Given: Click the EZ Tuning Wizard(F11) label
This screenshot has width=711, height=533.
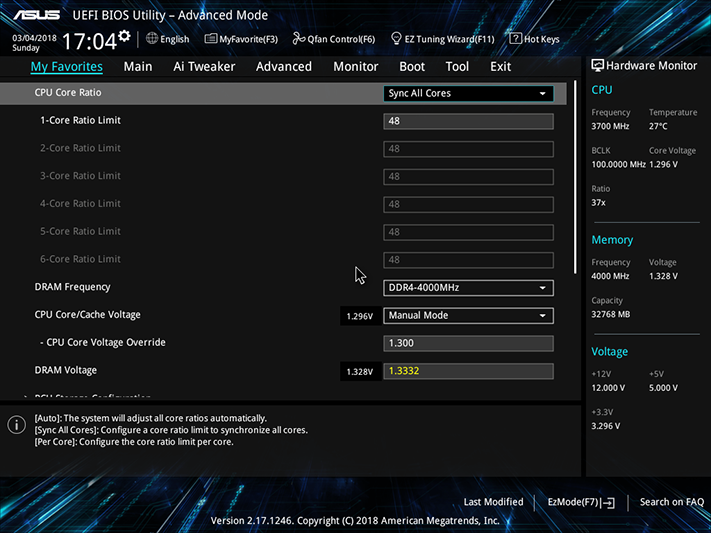Looking at the screenshot, I should click(x=449, y=39).
